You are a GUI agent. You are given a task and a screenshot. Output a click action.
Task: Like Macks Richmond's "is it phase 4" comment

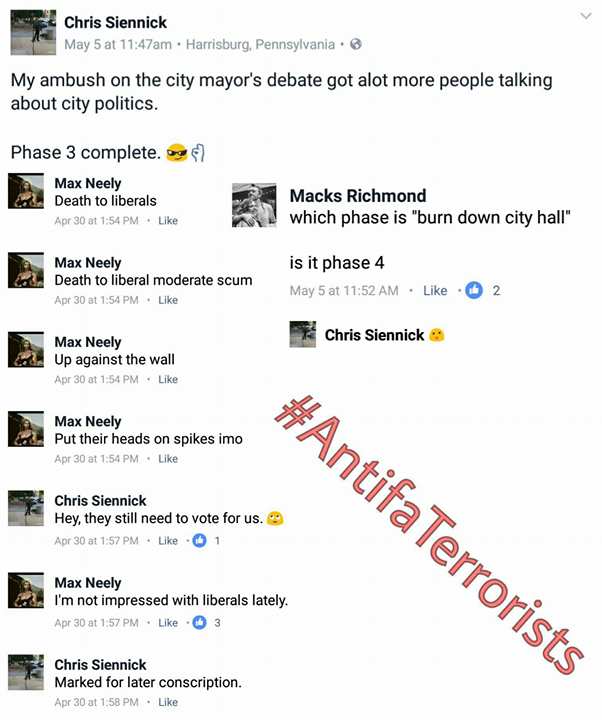point(435,290)
